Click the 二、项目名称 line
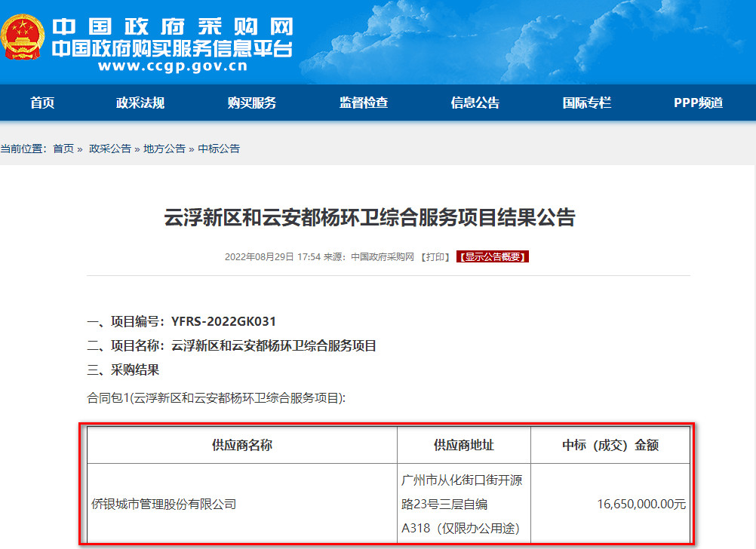This screenshot has width=756, height=549. 232,345
